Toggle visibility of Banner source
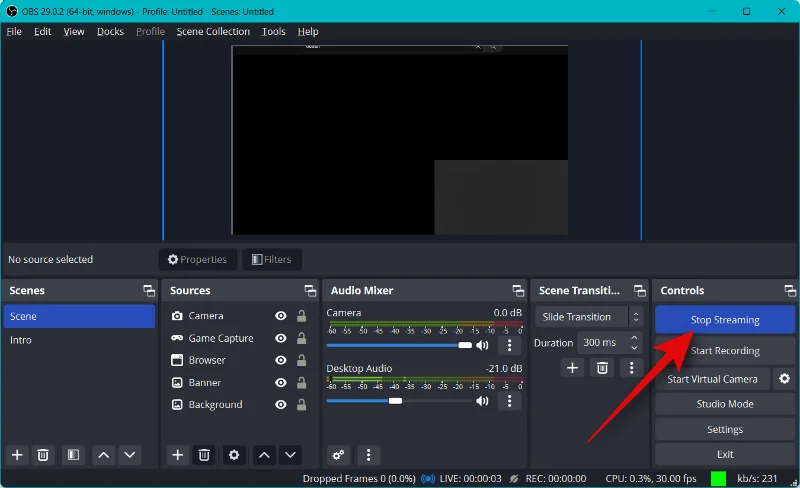The image size is (800, 488). 281,382
